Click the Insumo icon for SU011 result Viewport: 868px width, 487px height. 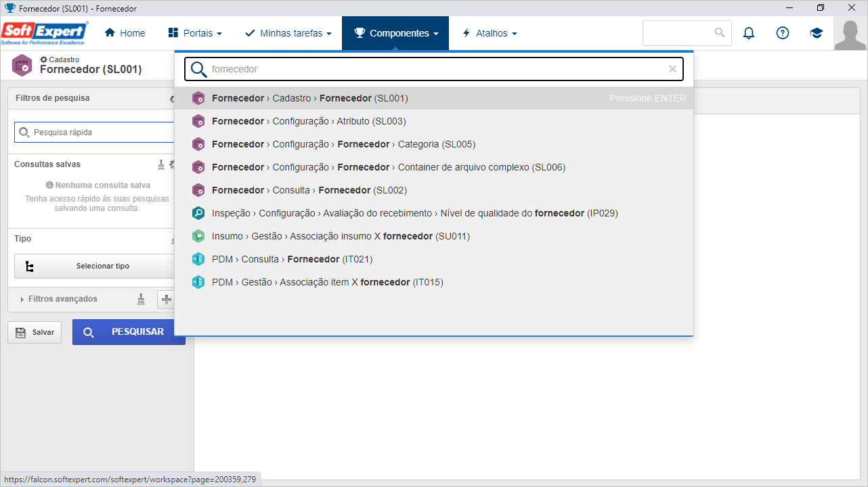(198, 236)
